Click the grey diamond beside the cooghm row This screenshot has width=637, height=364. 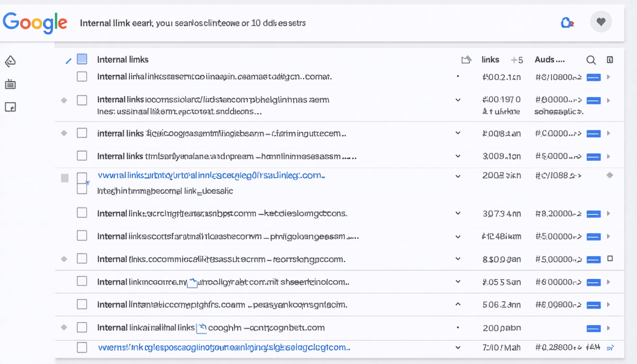tap(64, 328)
